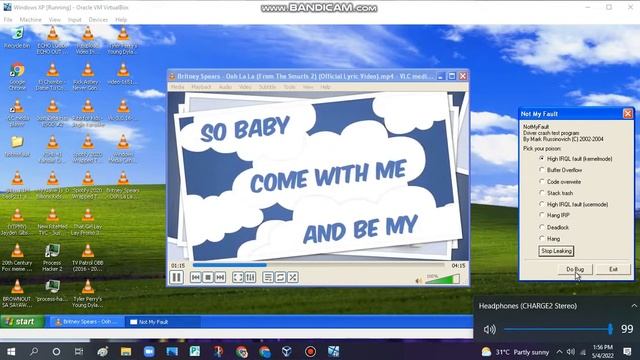Screen dimensions: 640x360
Task: Select Stack trash option
Action: (556, 193)
